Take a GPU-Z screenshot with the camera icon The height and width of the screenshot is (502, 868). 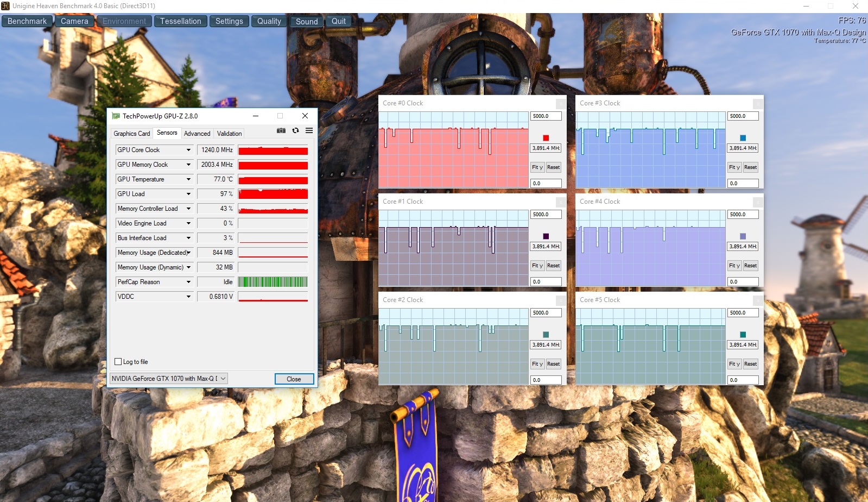(x=281, y=130)
